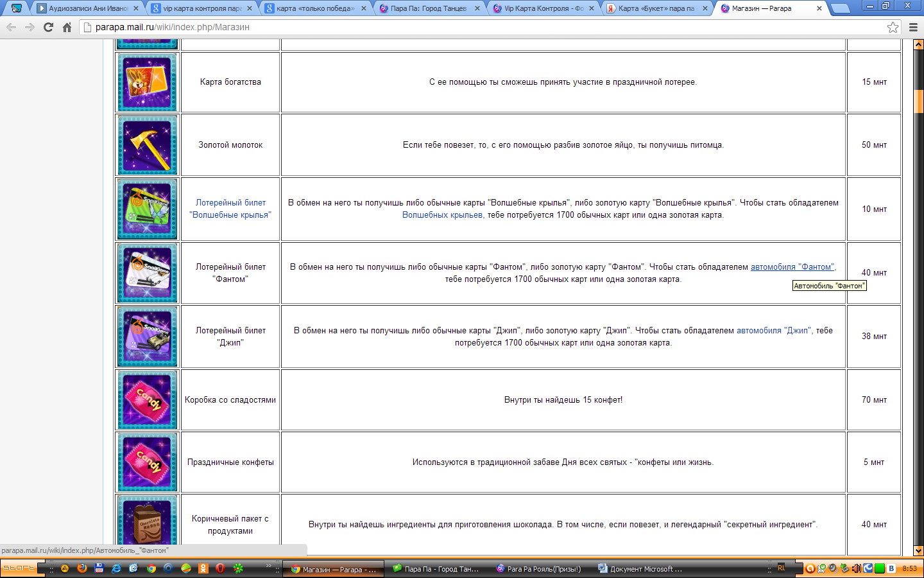Click the browser Forward arrow
This screenshot has width=924, height=578.
coord(30,27)
